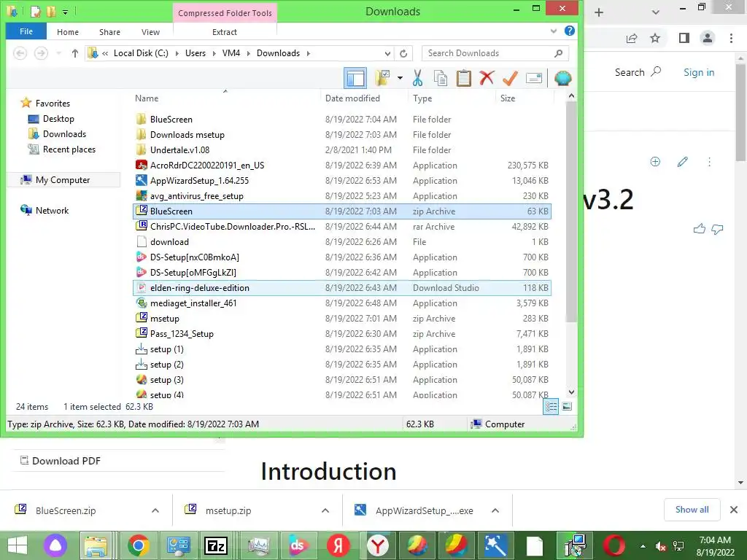The height and width of the screenshot is (560, 747).
Task: Click the red X Delete icon
Action: pyautogui.click(x=487, y=78)
